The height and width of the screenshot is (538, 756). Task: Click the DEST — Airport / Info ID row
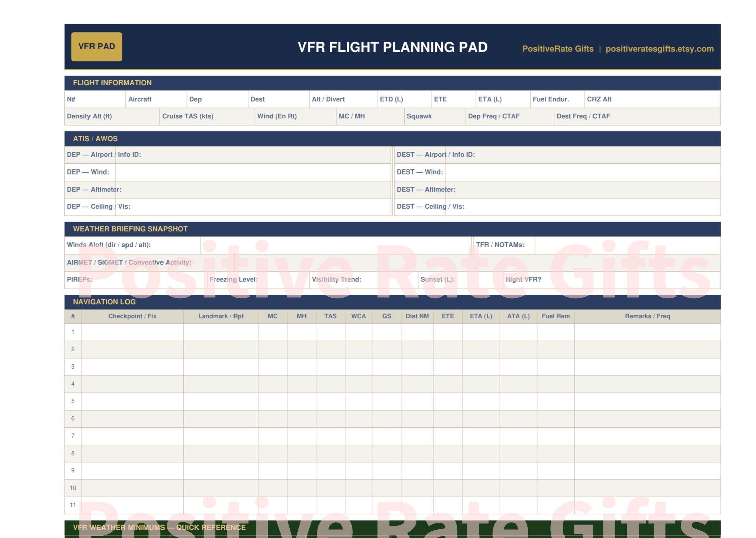pyautogui.click(x=557, y=155)
